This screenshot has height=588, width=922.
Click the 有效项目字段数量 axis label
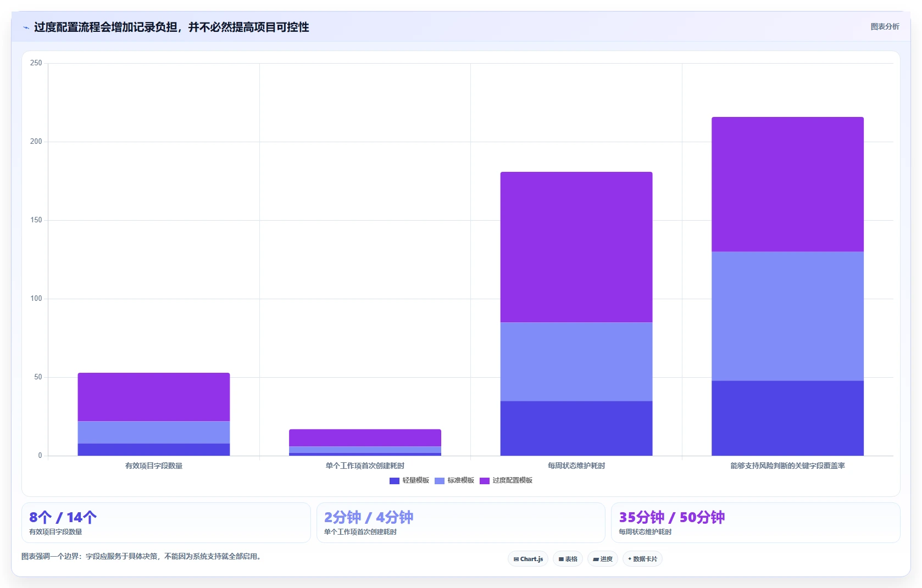pos(154,466)
